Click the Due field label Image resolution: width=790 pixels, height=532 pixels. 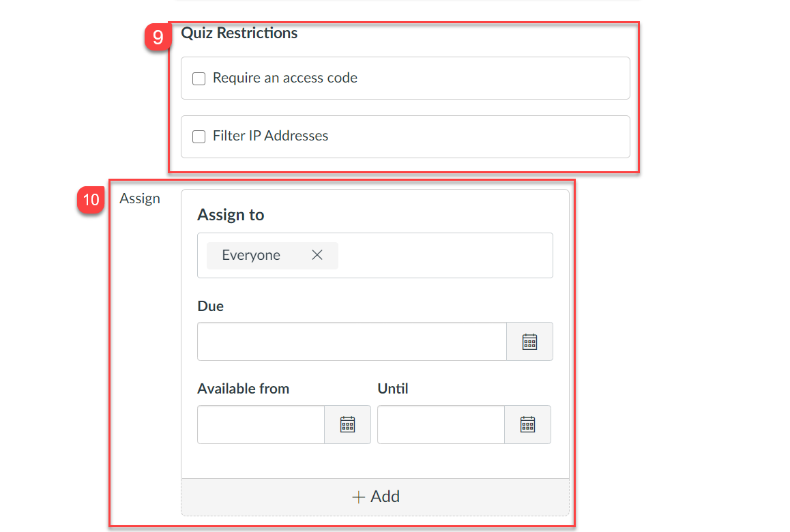click(x=211, y=306)
